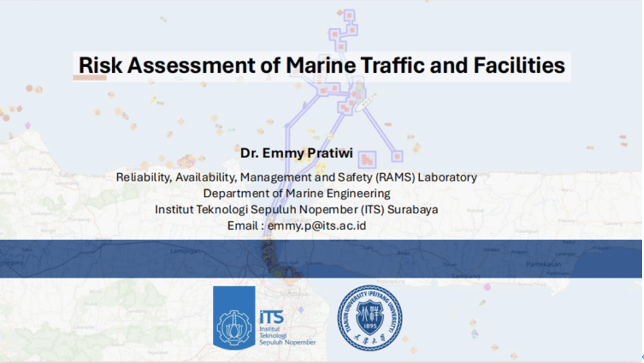The height and width of the screenshot is (363, 644).
Task: Open the emmy.p@its.ac.id email address
Action: (317, 226)
